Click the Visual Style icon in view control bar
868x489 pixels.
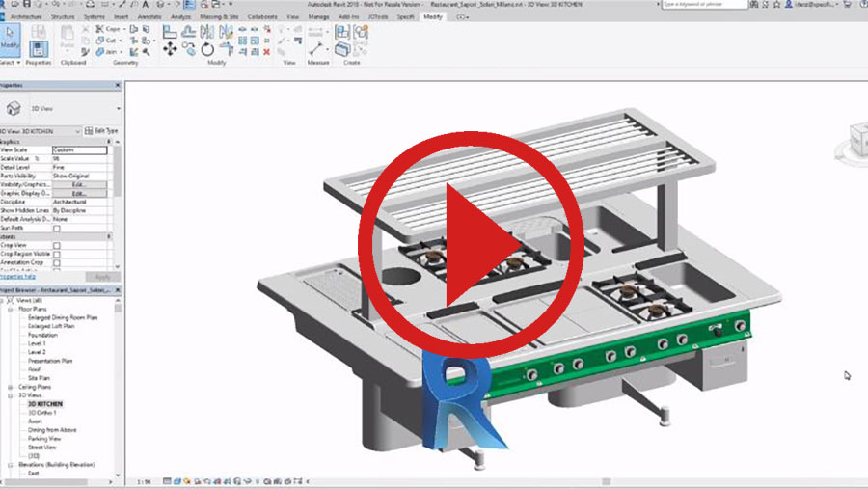pyautogui.click(x=177, y=482)
